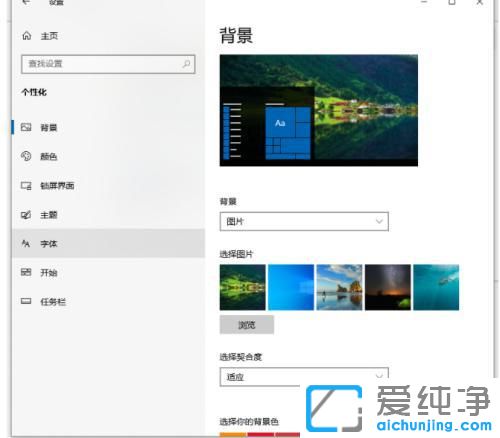Click the back arrow in title bar
Image resolution: width=500 pixels, height=438 pixels.
click(x=26, y=2)
